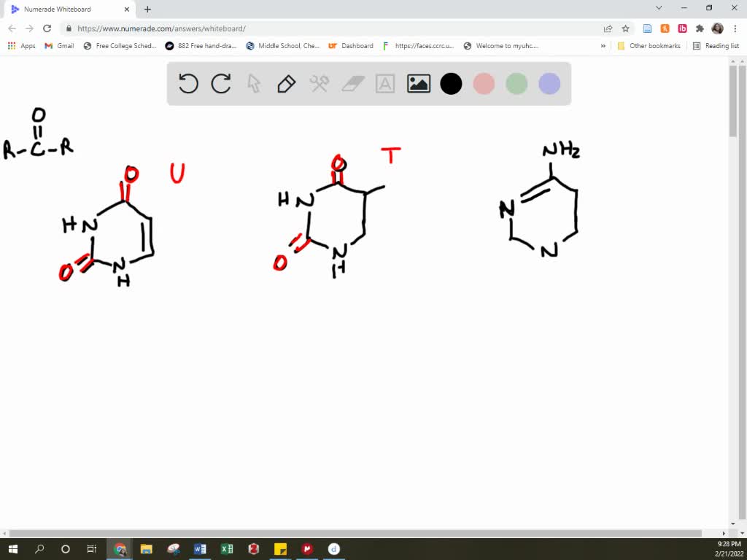This screenshot has width=747, height=560.
Task: Open the Text tool on the whiteboard
Action: (x=385, y=83)
